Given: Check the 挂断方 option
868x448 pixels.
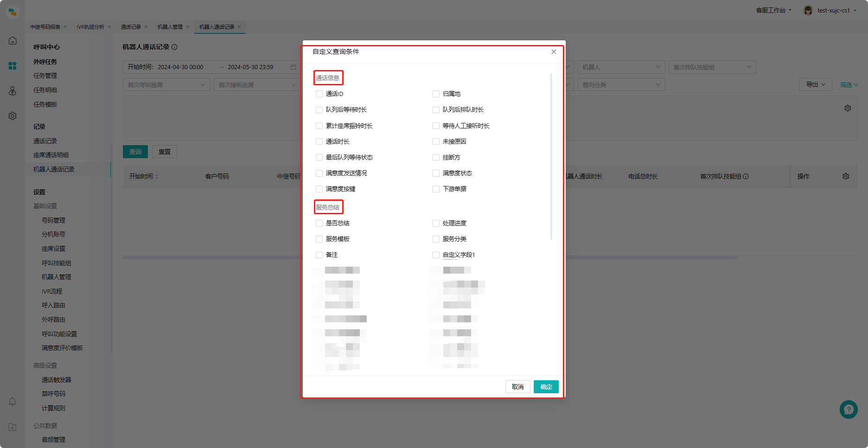Looking at the screenshot, I should 436,157.
